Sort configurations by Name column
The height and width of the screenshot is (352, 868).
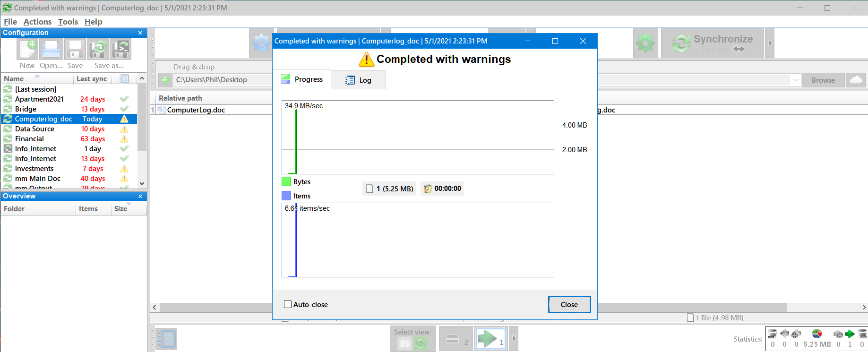[37, 78]
